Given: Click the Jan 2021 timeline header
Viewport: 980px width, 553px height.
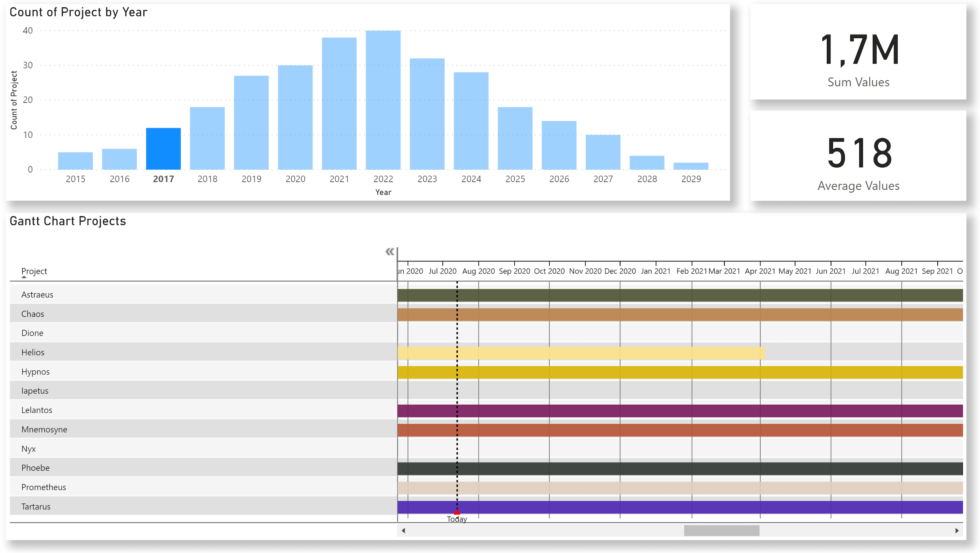Looking at the screenshot, I should [655, 271].
